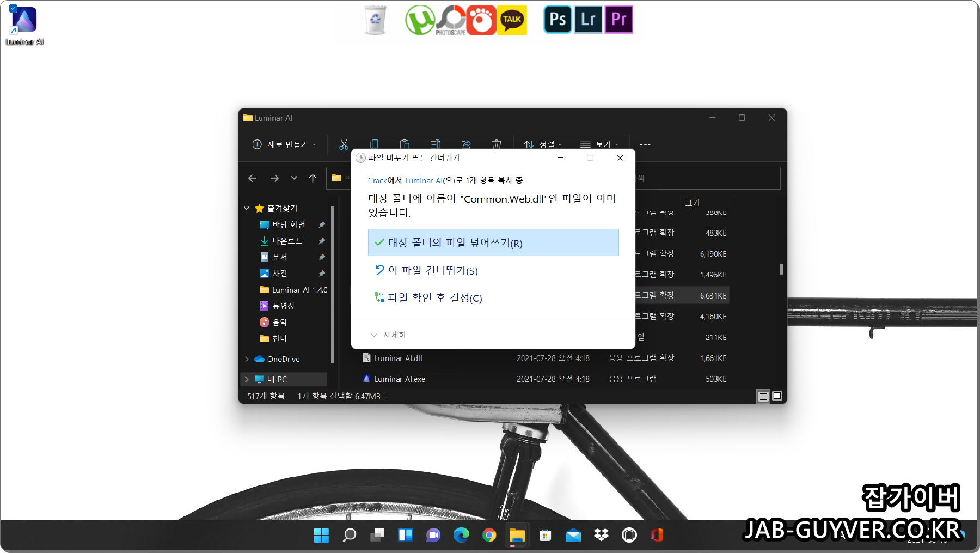Open recent locations chevron beside forward arrow

pyautogui.click(x=294, y=178)
